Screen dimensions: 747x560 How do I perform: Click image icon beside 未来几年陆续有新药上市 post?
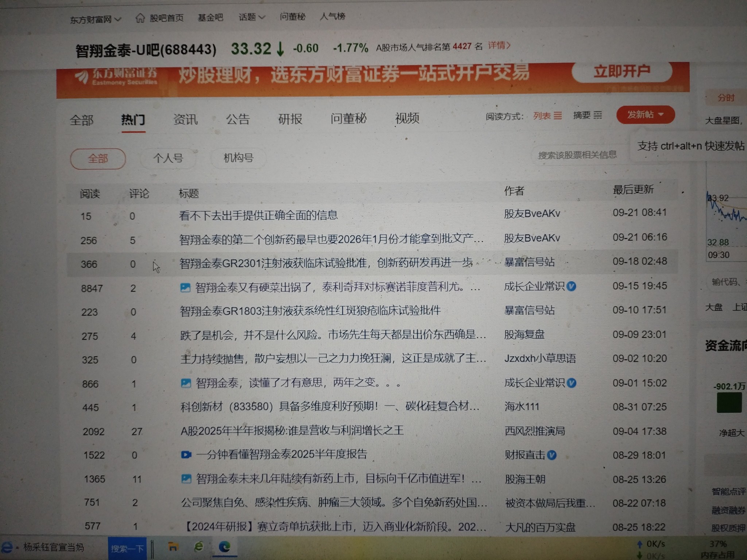click(186, 479)
